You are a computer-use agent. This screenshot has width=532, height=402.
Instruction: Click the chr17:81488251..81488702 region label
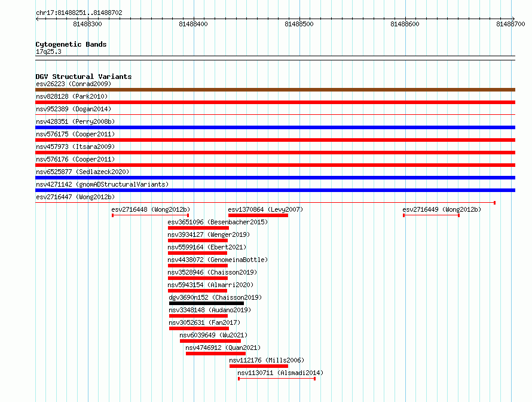click(79, 13)
